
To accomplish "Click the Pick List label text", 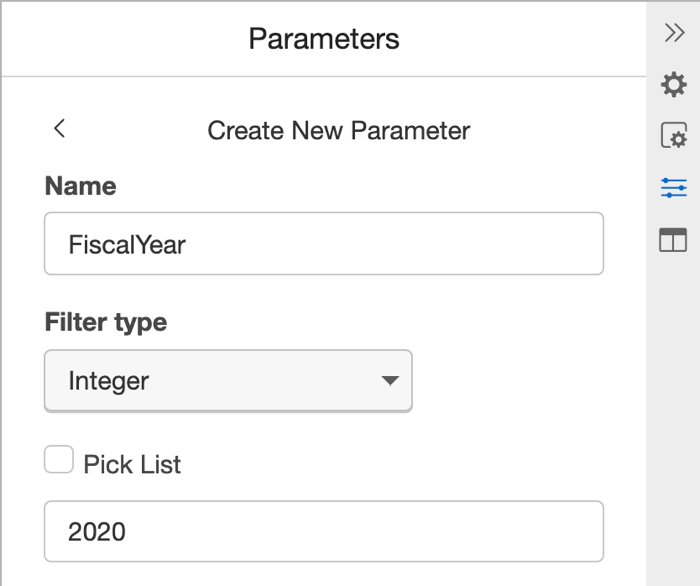I will [x=132, y=464].
